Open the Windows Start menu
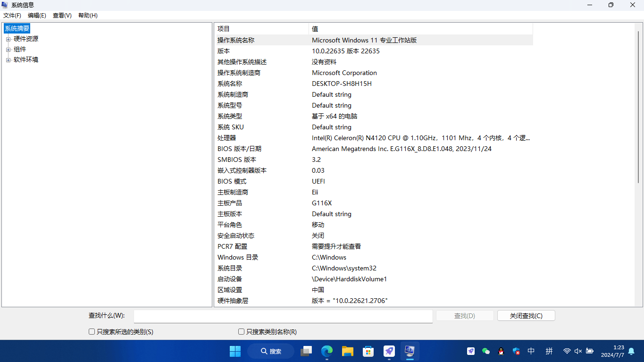The image size is (644, 362). [x=235, y=351]
